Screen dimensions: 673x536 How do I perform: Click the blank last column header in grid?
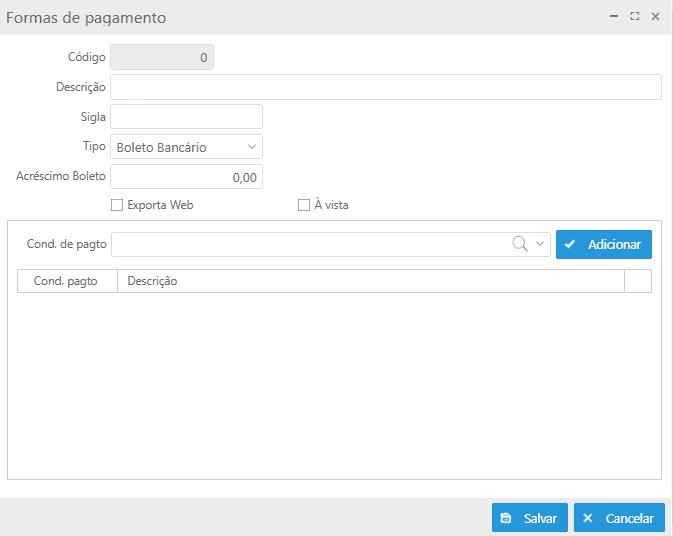[637, 281]
